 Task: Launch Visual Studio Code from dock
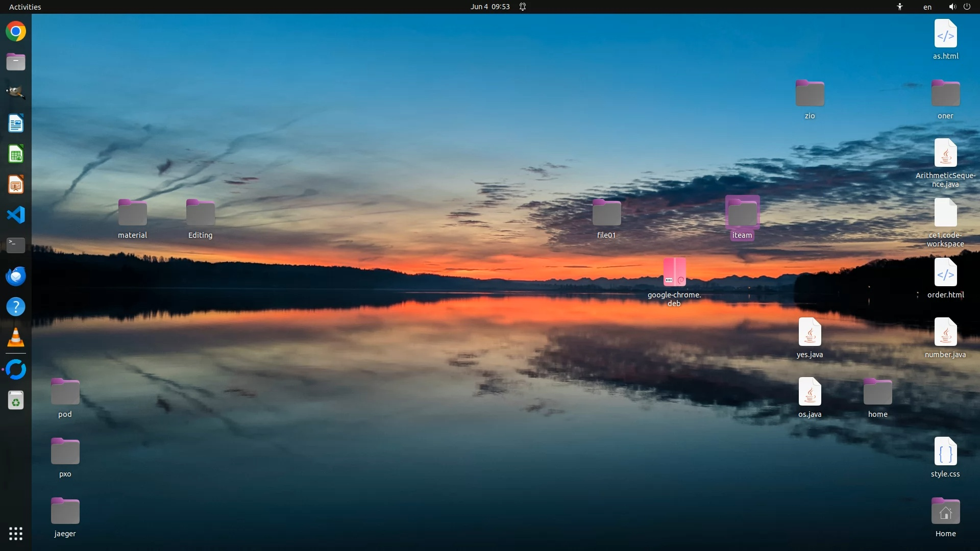(x=16, y=215)
